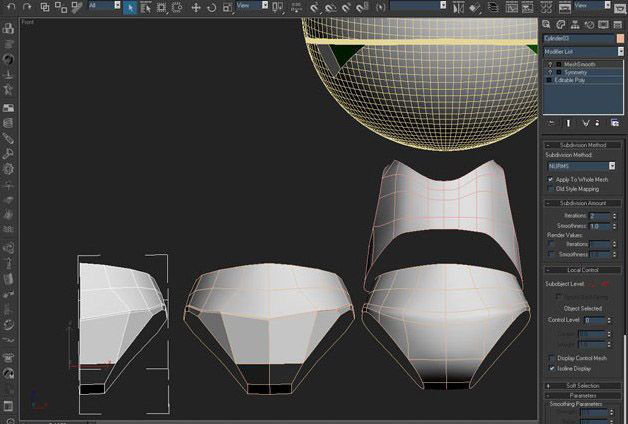
Task: Activate the Select and Move tool
Action: pos(194,7)
